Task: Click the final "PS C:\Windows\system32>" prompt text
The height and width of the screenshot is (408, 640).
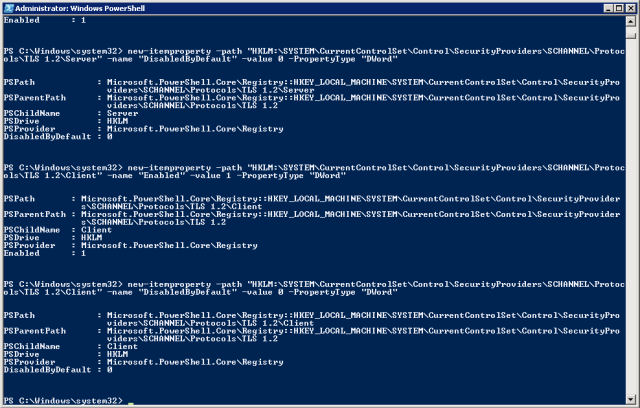Action: pos(63,401)
